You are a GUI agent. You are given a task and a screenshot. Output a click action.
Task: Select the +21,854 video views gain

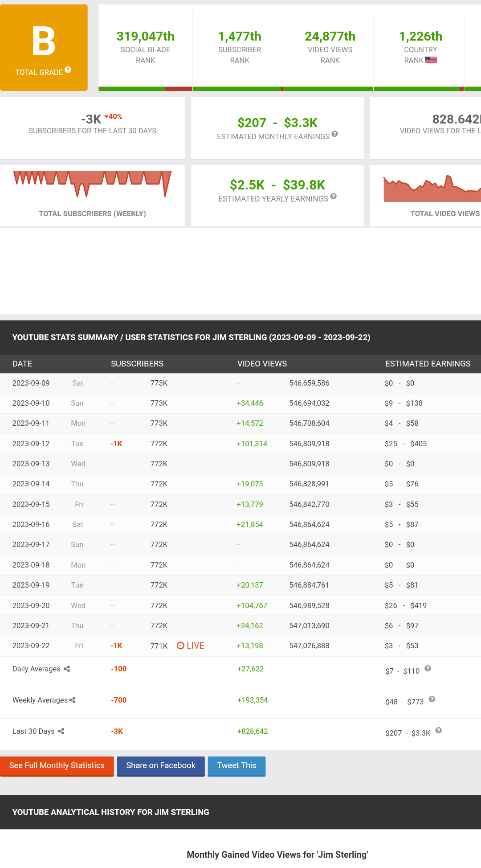pos(250,524)
